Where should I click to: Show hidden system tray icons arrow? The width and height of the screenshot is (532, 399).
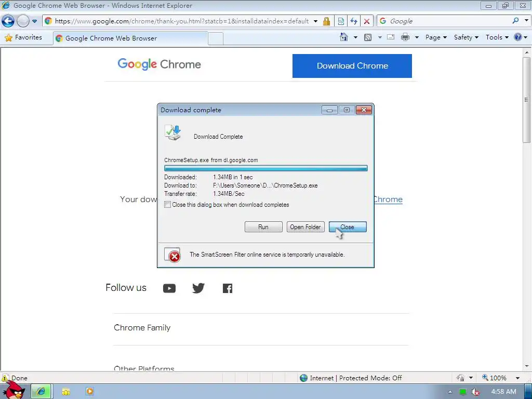click(x=450, y=392)
